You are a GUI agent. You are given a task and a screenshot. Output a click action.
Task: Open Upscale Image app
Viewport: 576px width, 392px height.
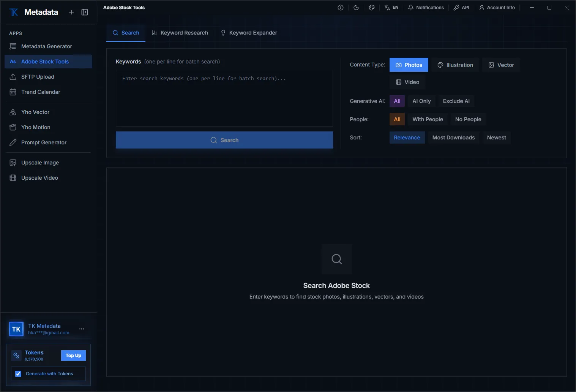(x=48, y=163)
